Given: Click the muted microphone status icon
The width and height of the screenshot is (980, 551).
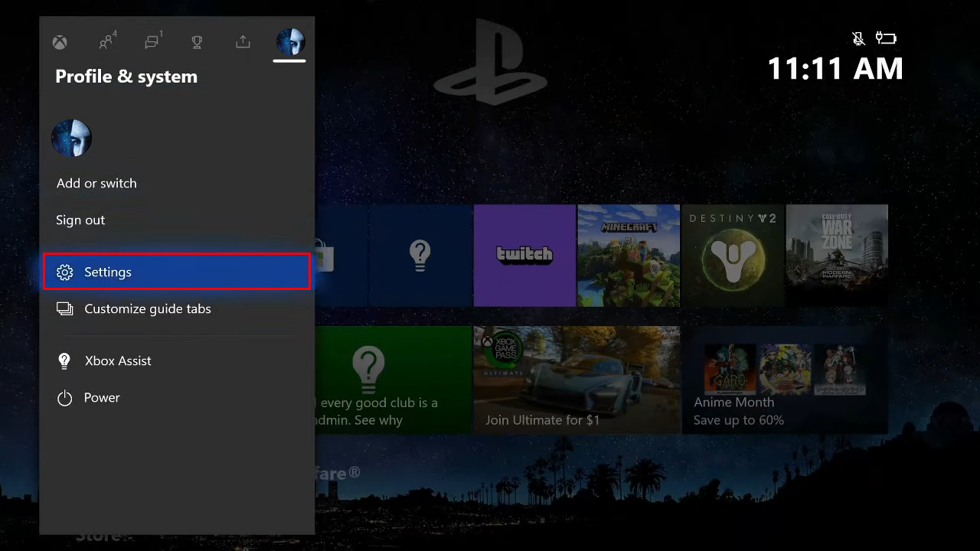Looking at the screenshot, I should coord(858,38).
